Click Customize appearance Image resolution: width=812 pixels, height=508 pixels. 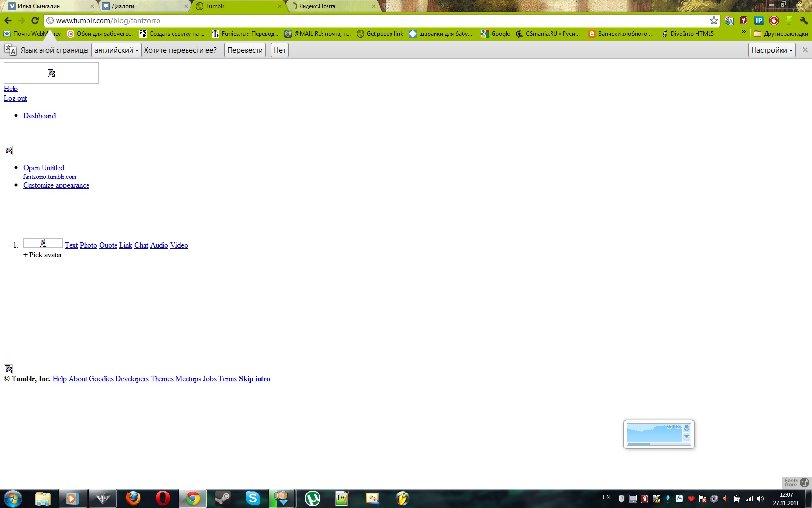point(56,185)
